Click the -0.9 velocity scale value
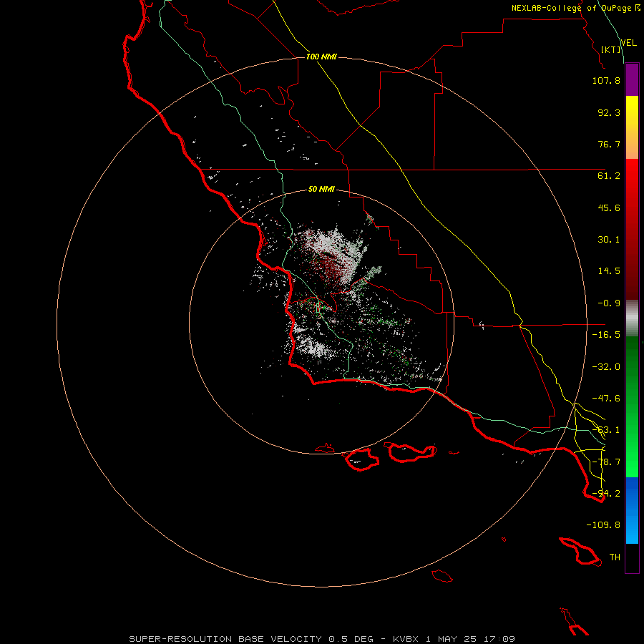The width and height of the screenshot is (644, 644). [609, 303]
